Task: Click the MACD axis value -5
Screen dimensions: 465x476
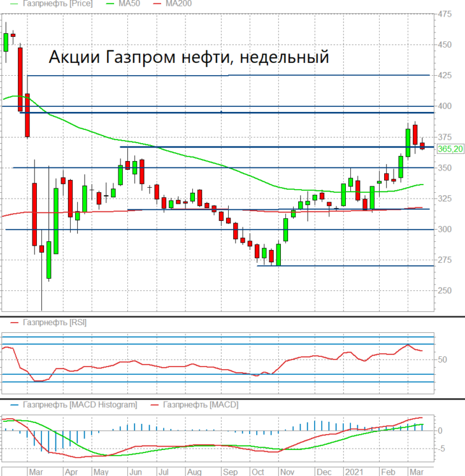Action: 441,449
